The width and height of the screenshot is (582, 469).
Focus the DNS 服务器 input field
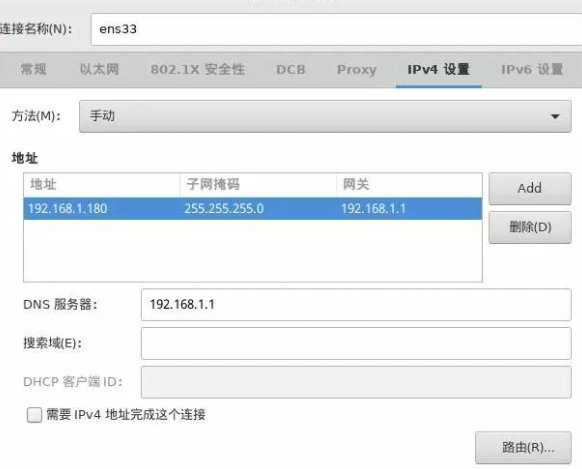(x=356, y=305)
